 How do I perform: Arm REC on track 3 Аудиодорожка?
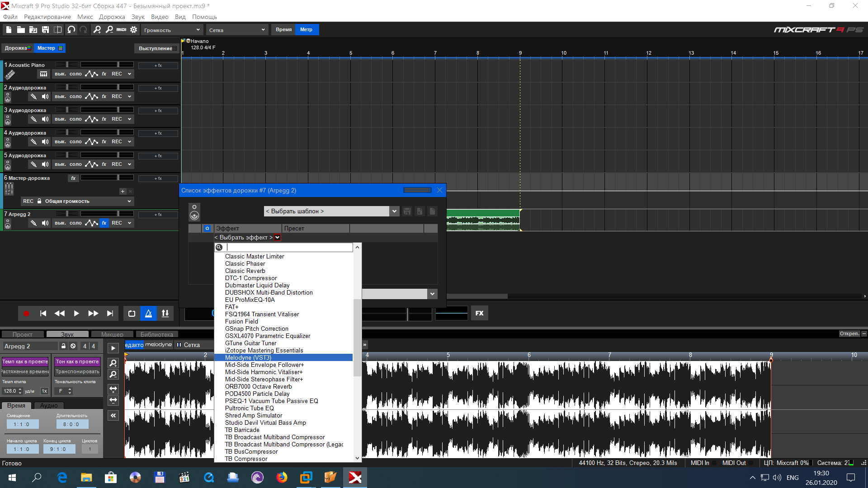[x=117, y=119]
